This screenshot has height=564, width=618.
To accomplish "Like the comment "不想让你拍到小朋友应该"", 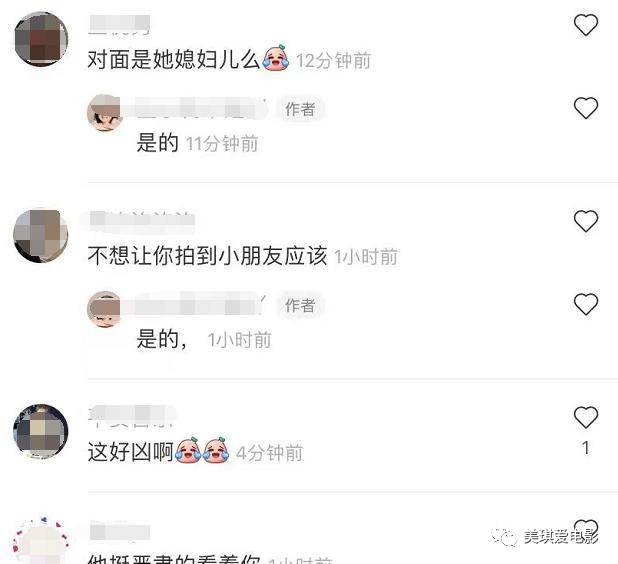I will [586, 221].
